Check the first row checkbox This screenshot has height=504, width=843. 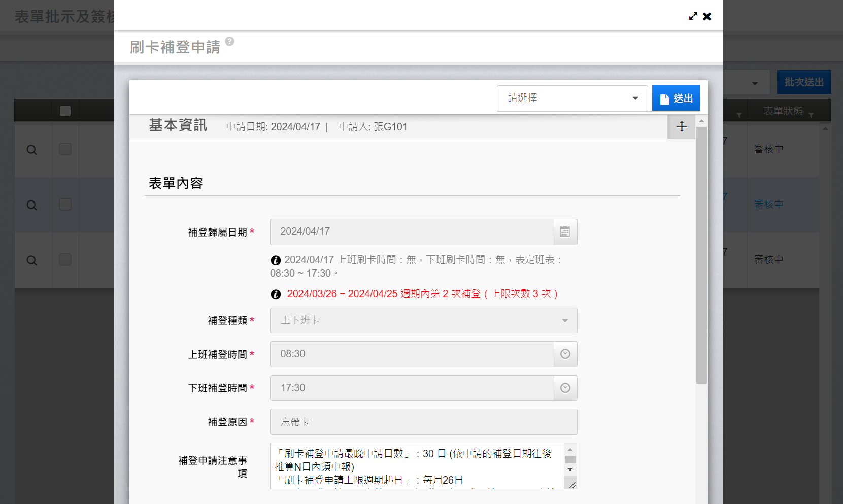click(x=65, y=149)
